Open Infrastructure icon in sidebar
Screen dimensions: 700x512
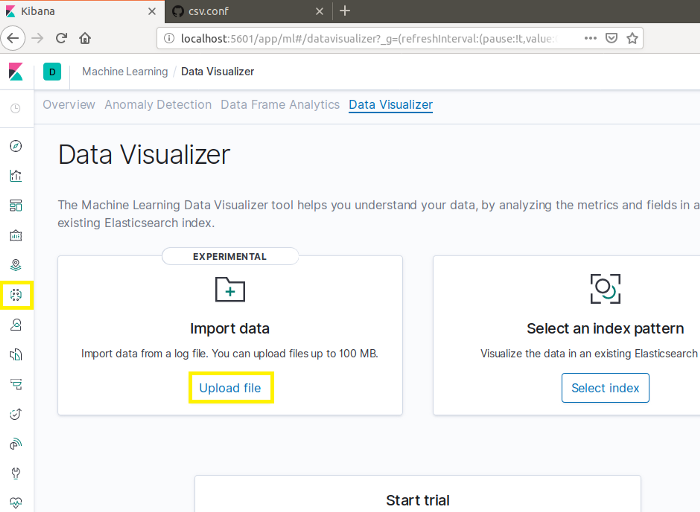[16, 325]
